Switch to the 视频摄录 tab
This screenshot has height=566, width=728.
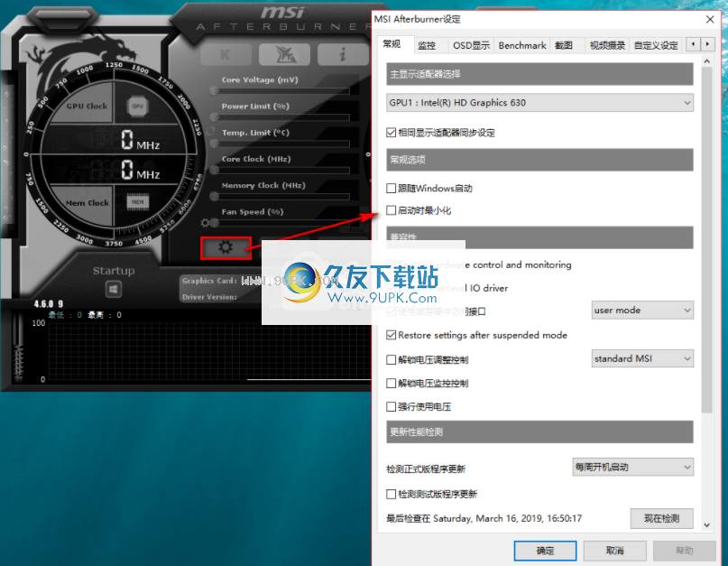coord(607,45)
